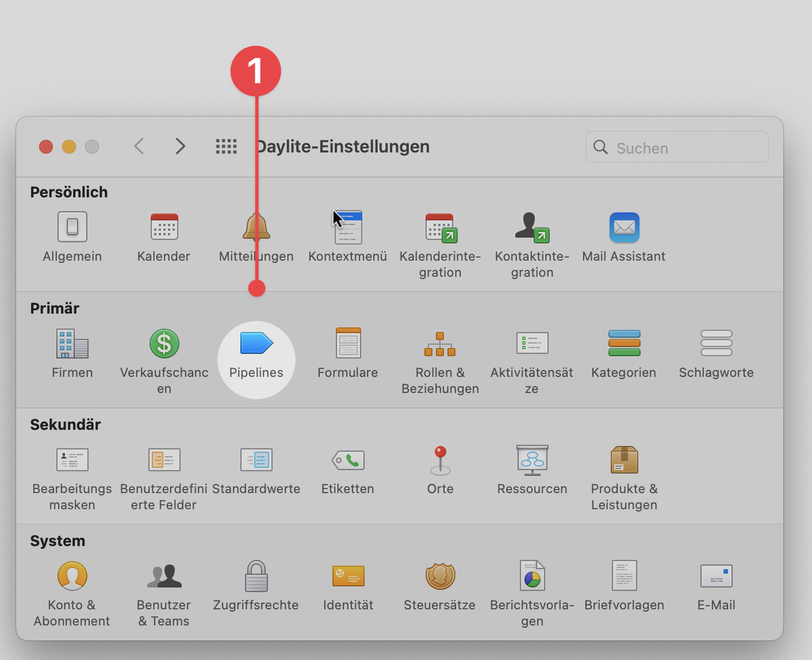Open the Kalender preferences
812x660 pixels.
click(x=164, y=238)
